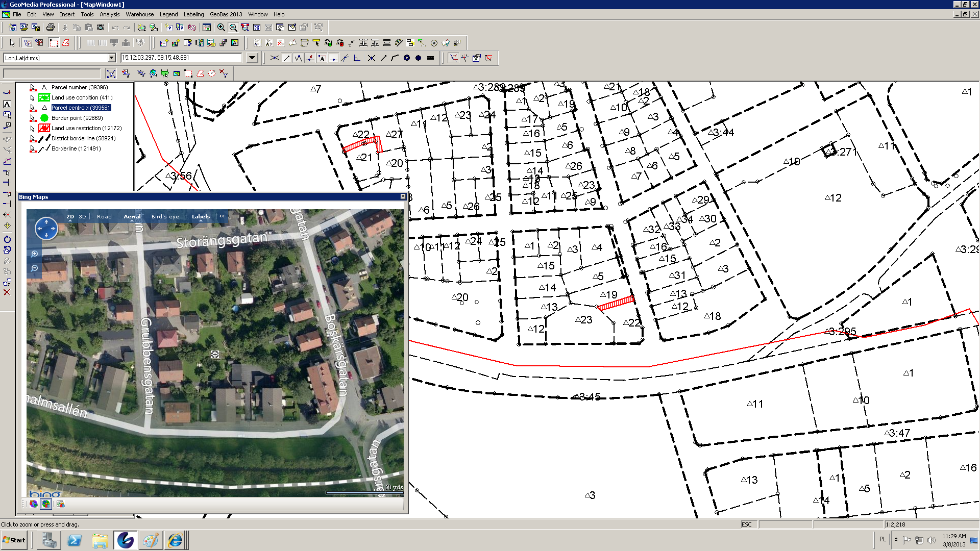The height and width of the screenshot is (551, 980).
Task: Click the coordinate value input field
Action: point(181,58)
